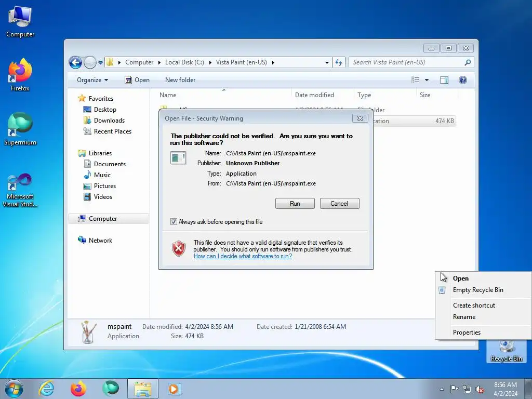Click Explorer's Forward arrow button
The height and width of the screenshot is (399, 532).
(90, 62)
